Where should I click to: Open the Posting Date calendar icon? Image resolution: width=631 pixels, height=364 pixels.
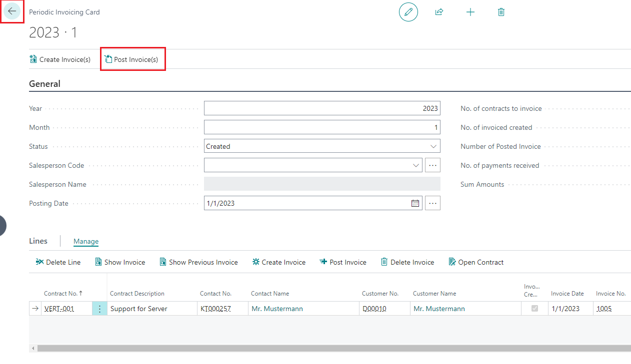coord(415,203)
